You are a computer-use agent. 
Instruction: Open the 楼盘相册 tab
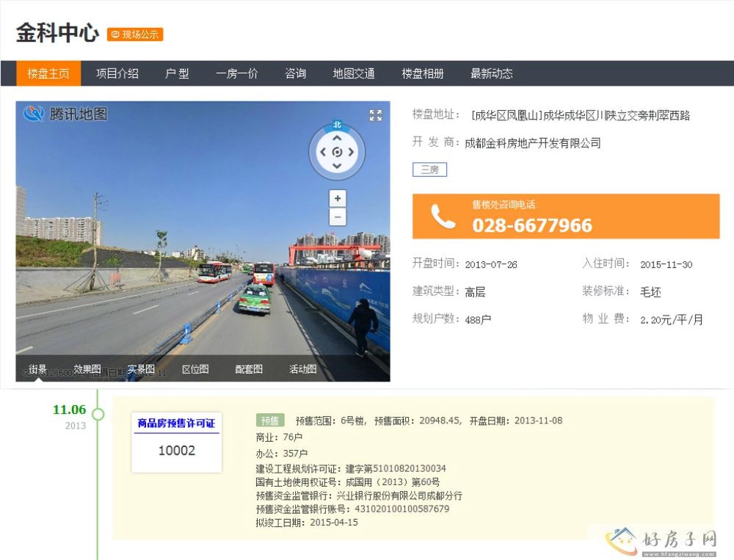point(423,73)
